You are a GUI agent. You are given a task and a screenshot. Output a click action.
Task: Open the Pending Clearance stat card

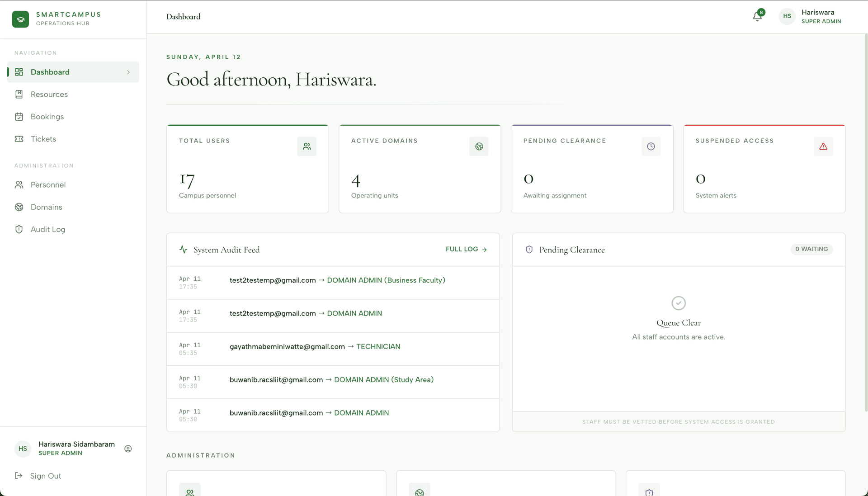pos(592,169)
